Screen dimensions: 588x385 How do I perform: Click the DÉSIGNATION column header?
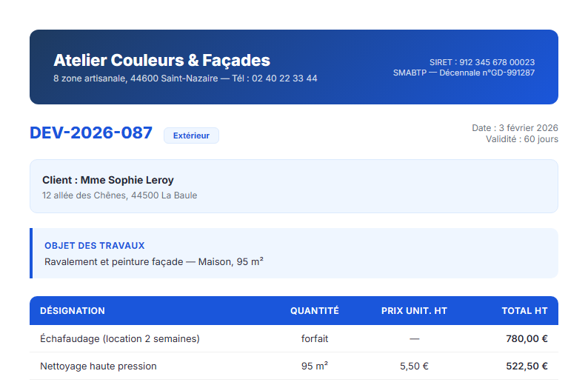(x=73, y=311)
